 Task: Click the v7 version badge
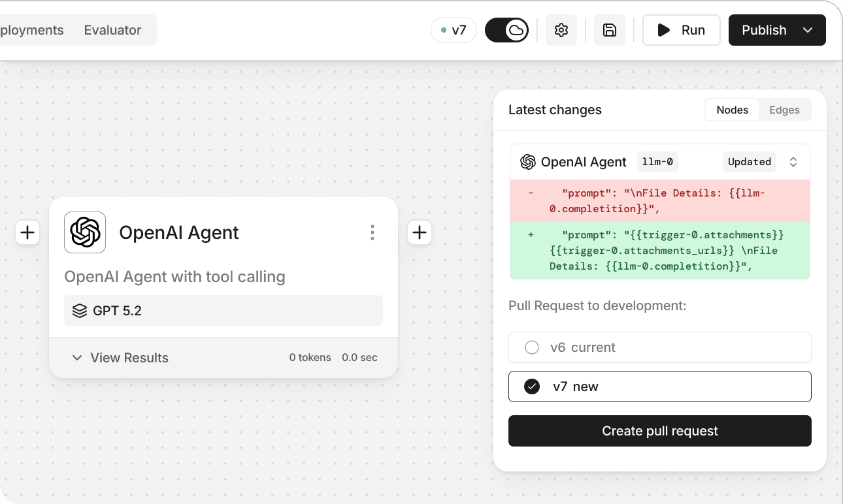(x=454, y=30)
